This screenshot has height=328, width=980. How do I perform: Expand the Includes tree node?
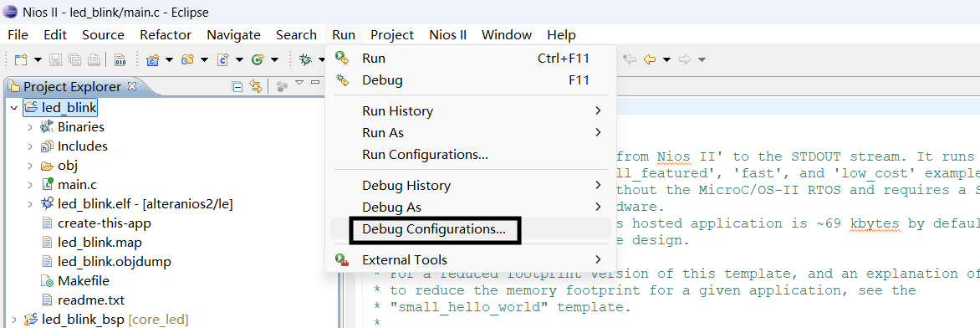(29, 146)
